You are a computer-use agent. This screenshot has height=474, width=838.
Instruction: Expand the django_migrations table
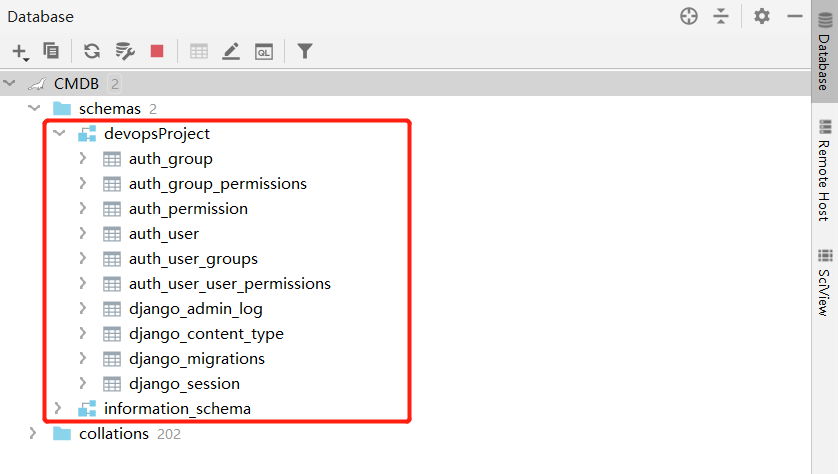[83, 359]
